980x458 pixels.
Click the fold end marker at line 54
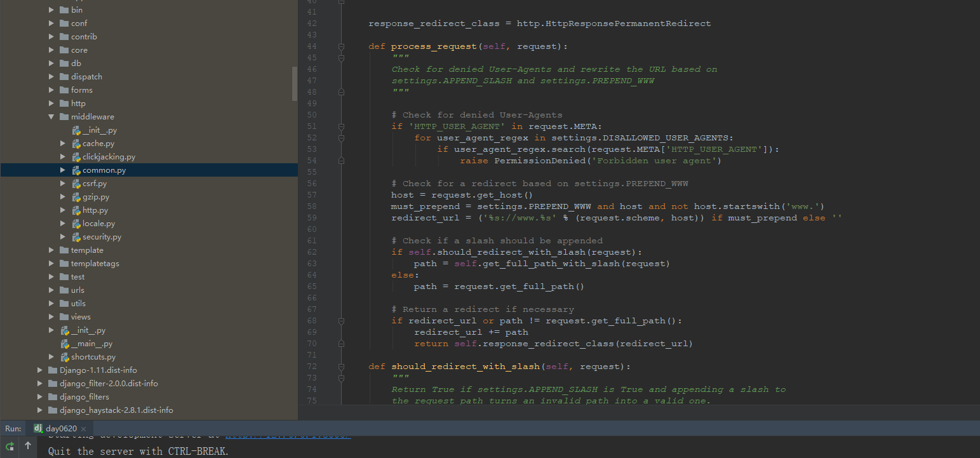coord(341,161)
